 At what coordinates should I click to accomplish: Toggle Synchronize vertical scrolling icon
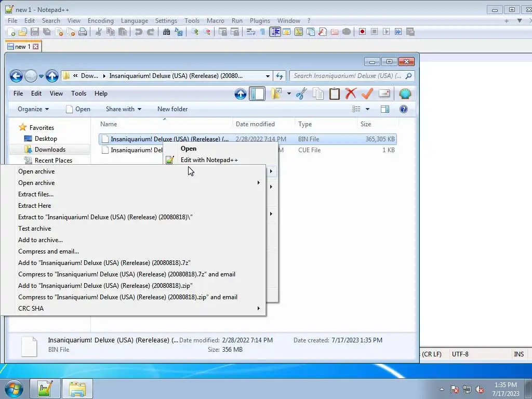(222, 32)
